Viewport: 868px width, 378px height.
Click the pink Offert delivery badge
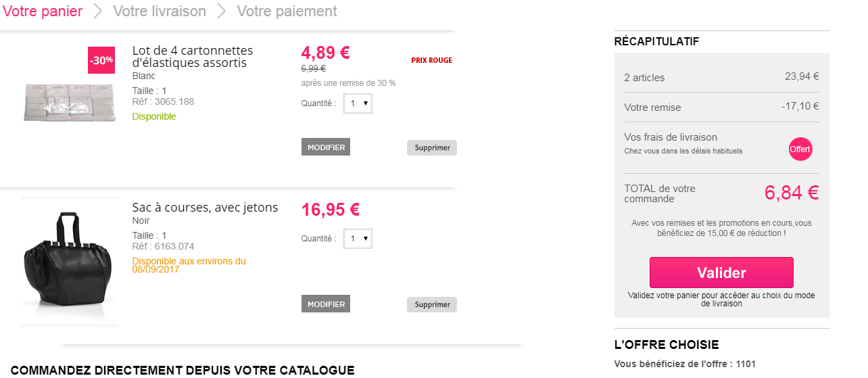point(800,149)
